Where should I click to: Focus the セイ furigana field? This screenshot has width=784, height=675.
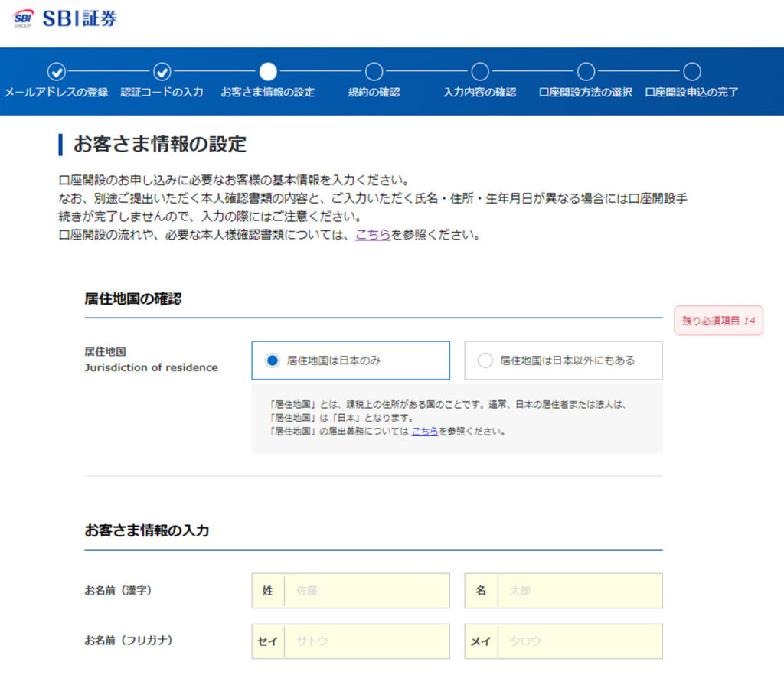click(x=351, y=641)
